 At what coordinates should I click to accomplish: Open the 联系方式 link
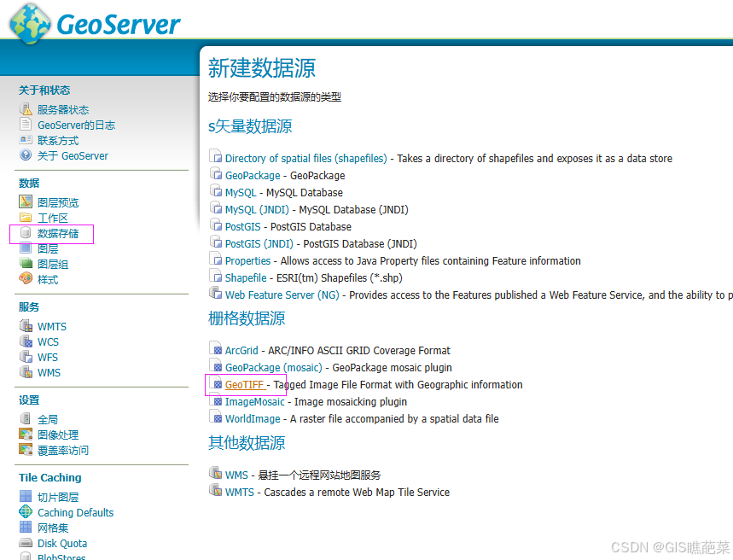click(x=58, y=141)
